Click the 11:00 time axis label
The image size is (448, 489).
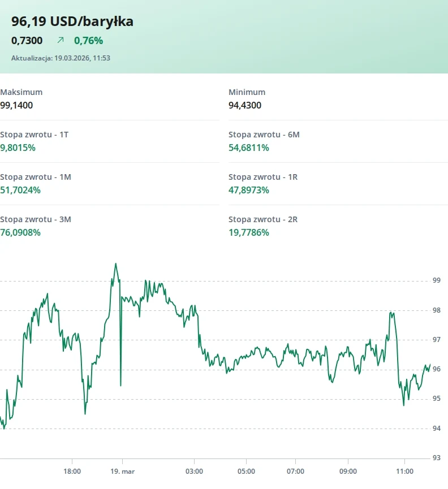point(404,471)
